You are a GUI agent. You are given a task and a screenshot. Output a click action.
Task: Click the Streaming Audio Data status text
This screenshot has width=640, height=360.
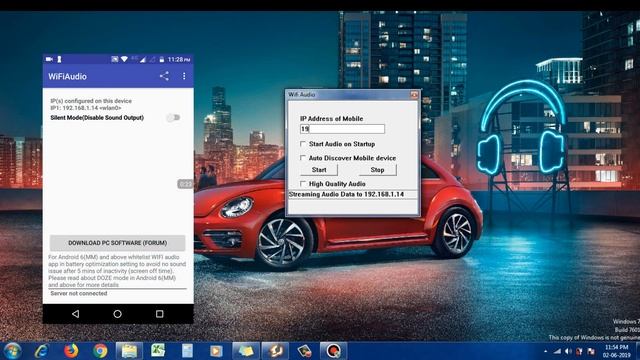click(346, 194)
